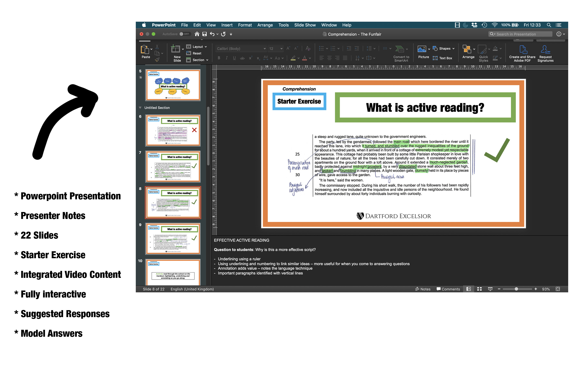Click the Increase Indent icon
The height and width of the screenshot is (368, 588).
357,48
